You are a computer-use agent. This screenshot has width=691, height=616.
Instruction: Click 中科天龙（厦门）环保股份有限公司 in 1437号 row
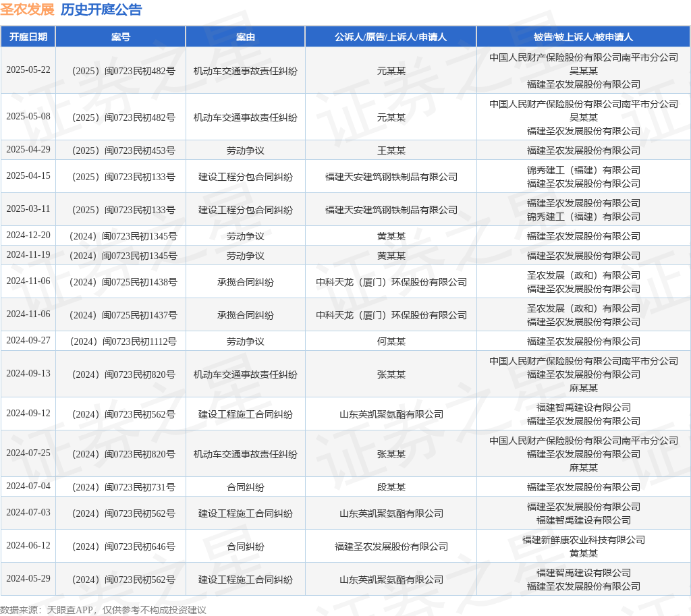pos(391,316)
